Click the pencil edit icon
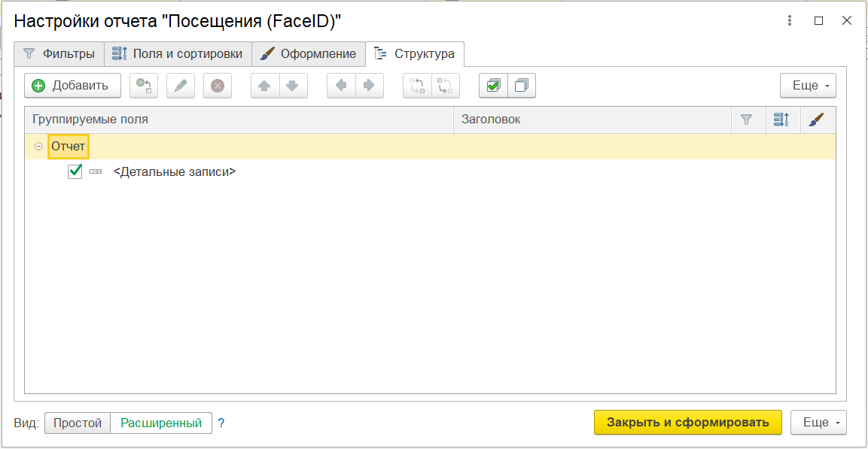The image size is (868, 449). pos(181,86)
